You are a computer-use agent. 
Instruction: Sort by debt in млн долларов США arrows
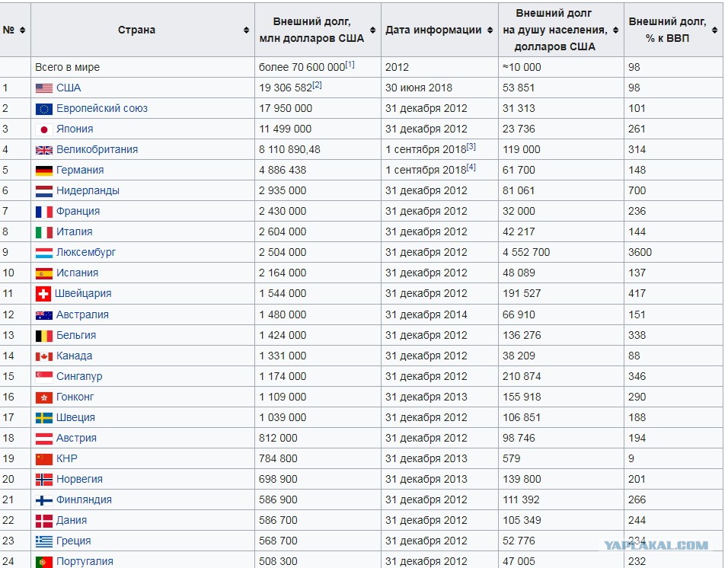pyautogui.click(x=373, y=30)
